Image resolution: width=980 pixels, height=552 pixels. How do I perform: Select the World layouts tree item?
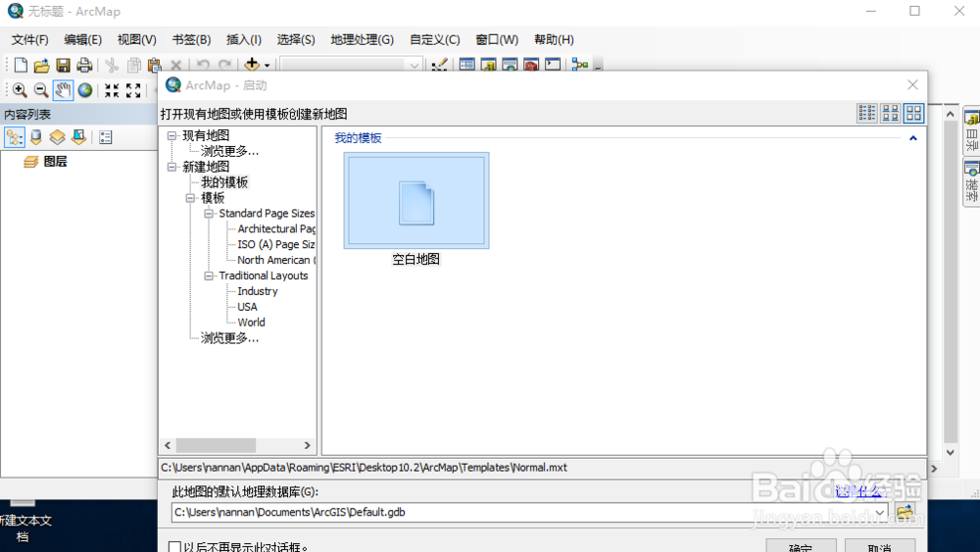[x=251, y=323]
